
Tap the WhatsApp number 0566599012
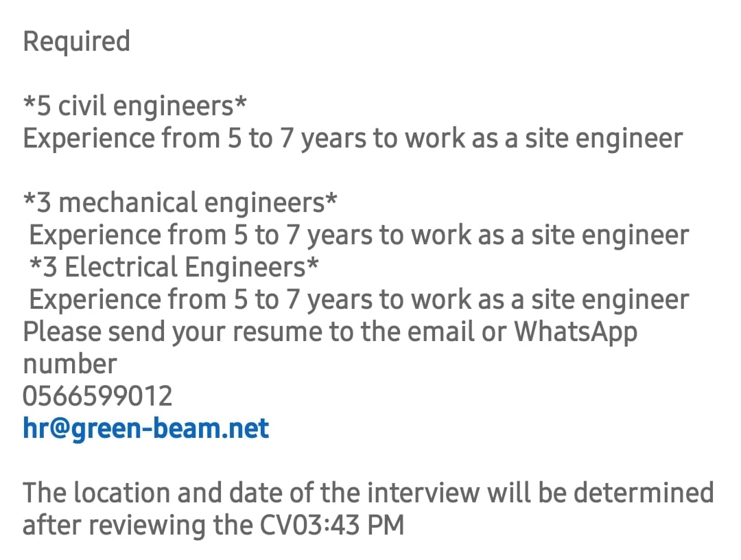tap(97, 396)
